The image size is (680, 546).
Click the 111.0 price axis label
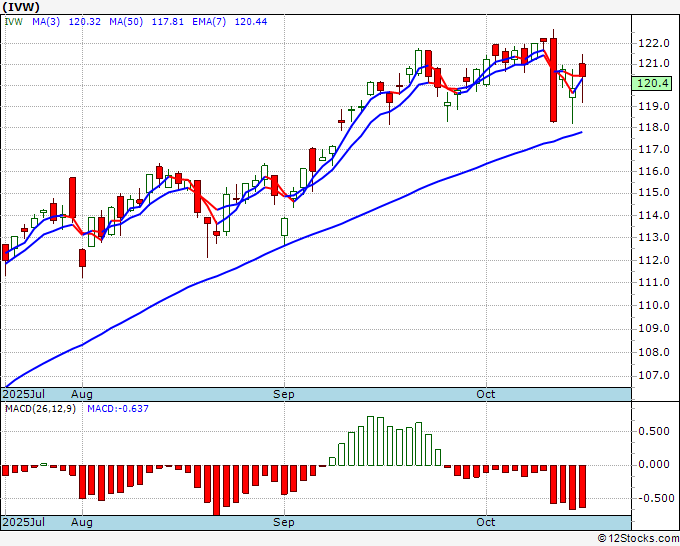pos(654,282)
